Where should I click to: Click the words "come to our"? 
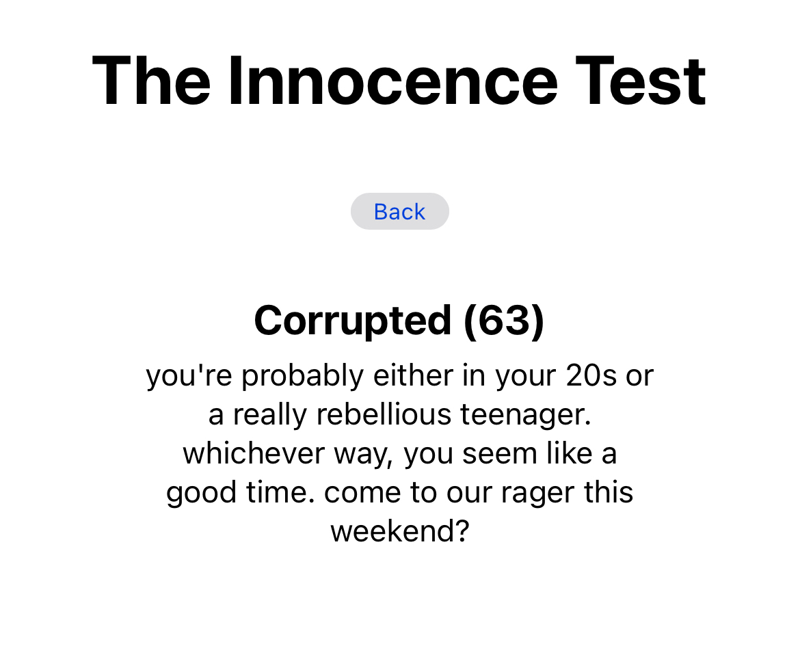pos(403,493)
